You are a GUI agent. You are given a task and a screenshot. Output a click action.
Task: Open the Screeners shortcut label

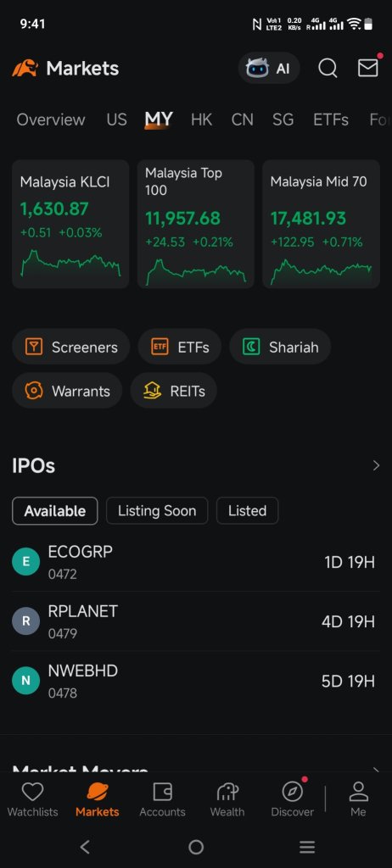tap(85, 347)
